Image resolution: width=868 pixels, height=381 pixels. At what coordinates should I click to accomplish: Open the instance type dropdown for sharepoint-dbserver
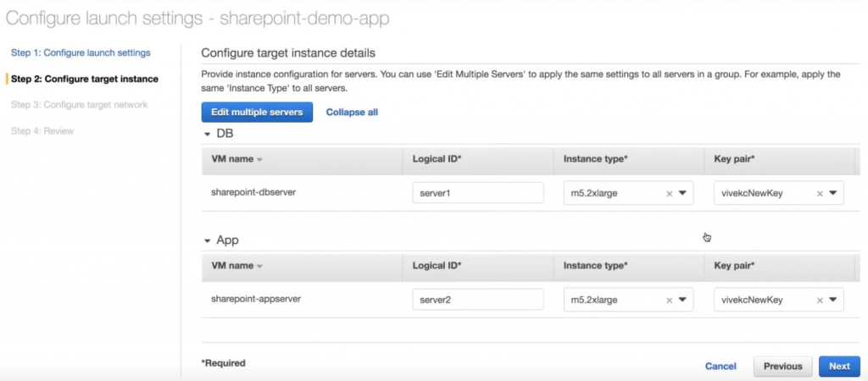682,193
